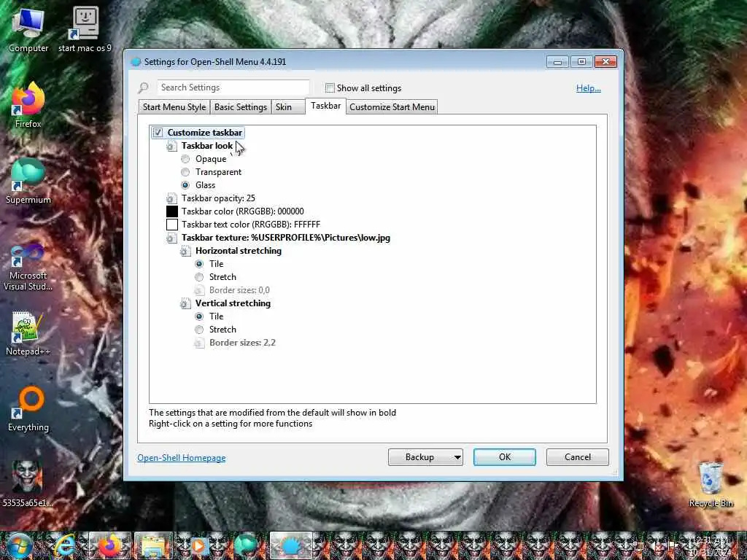747x560 pixels.
Task: Select the Notepad++ desktop shortcut
Action: [x=28, y=333]
